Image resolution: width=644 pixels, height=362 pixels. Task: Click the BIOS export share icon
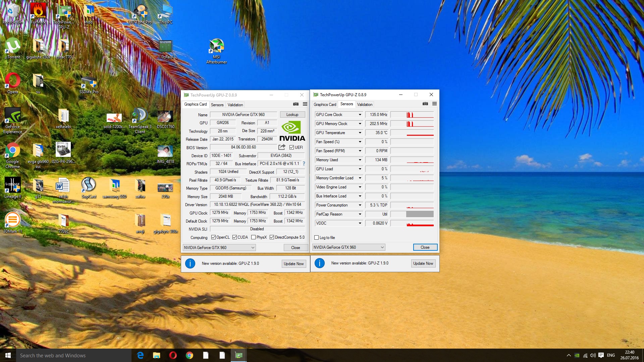[282, 147]
